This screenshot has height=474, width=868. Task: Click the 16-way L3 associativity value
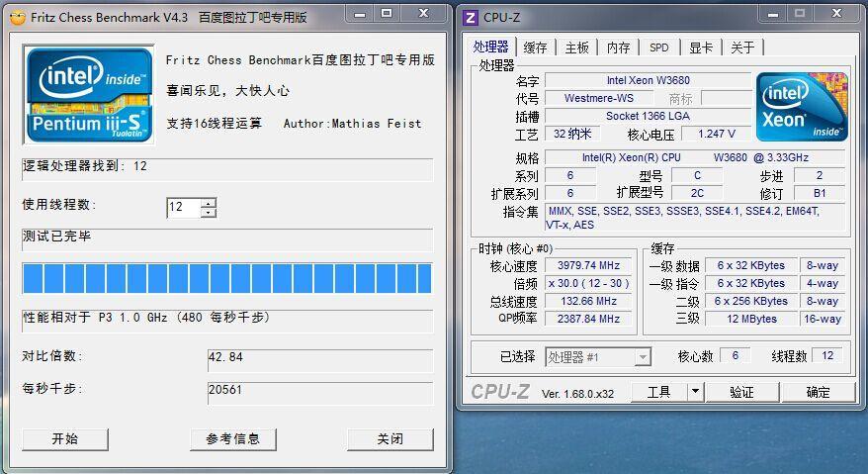coord(823,319)
